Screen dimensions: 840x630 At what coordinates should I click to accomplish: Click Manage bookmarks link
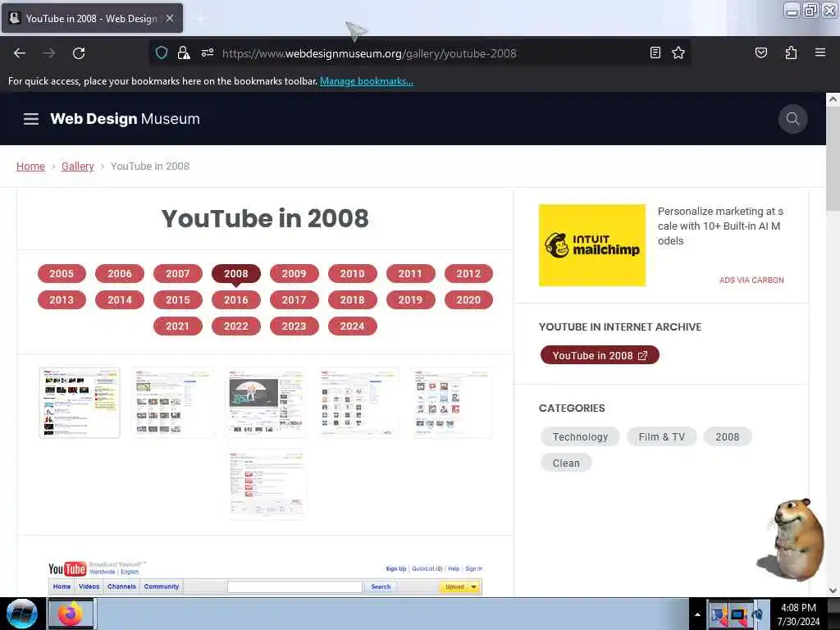click(x=367, y=81)
